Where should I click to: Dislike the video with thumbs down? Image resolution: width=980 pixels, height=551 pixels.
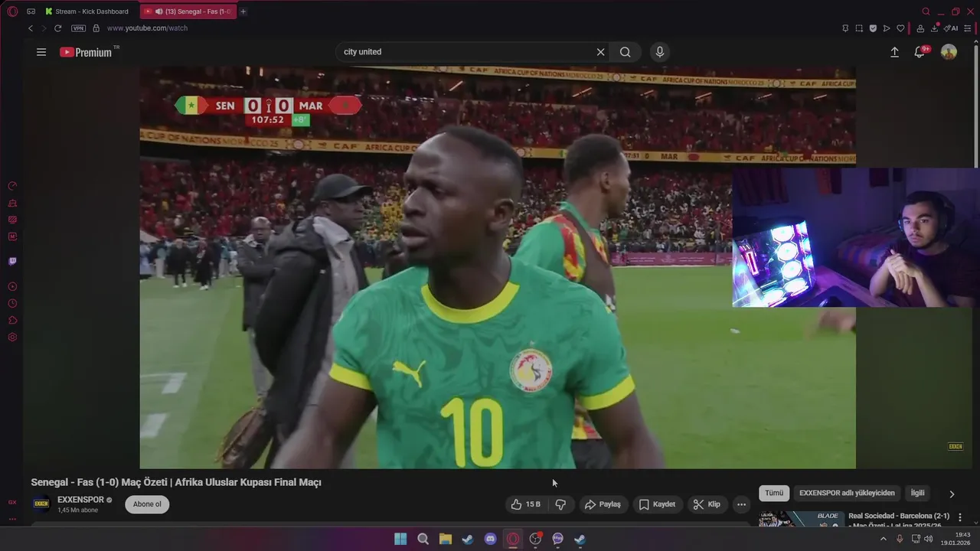pos(560,504)
